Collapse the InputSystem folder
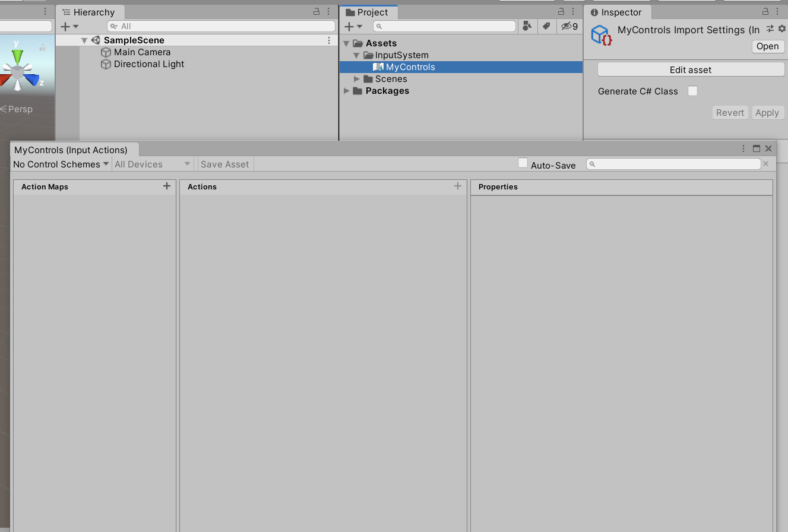Image resolution: width=788 pixels, height=532 pixels. click(355, 55)
